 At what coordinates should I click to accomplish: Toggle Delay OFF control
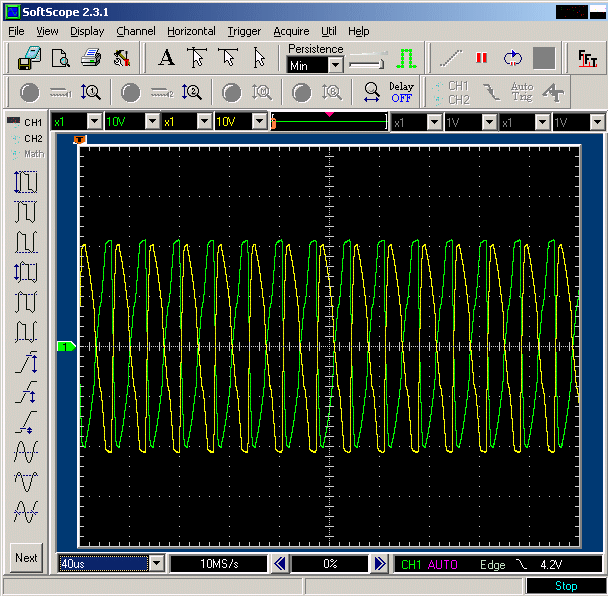coord(401,92)
